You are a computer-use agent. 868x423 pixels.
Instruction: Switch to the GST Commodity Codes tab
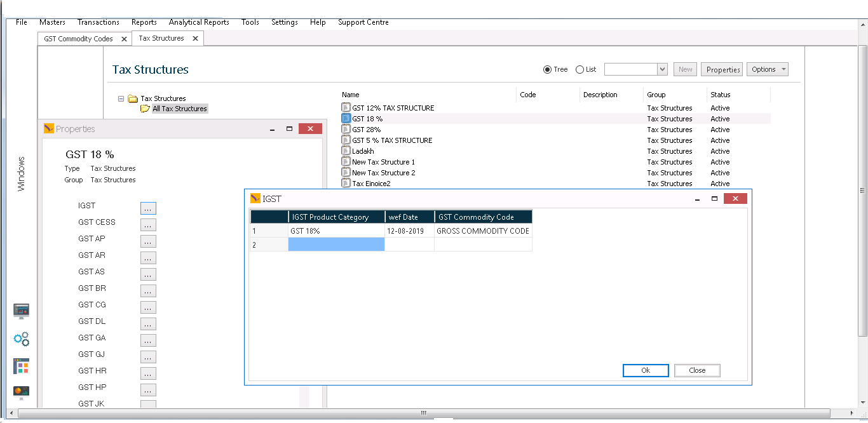click(78, 39)
